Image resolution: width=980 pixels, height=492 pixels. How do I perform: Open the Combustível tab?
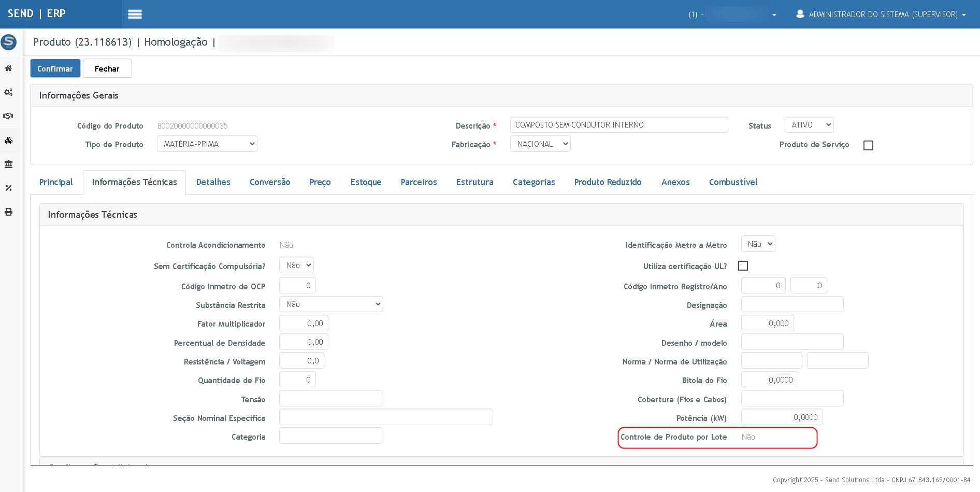click(733, 182)
